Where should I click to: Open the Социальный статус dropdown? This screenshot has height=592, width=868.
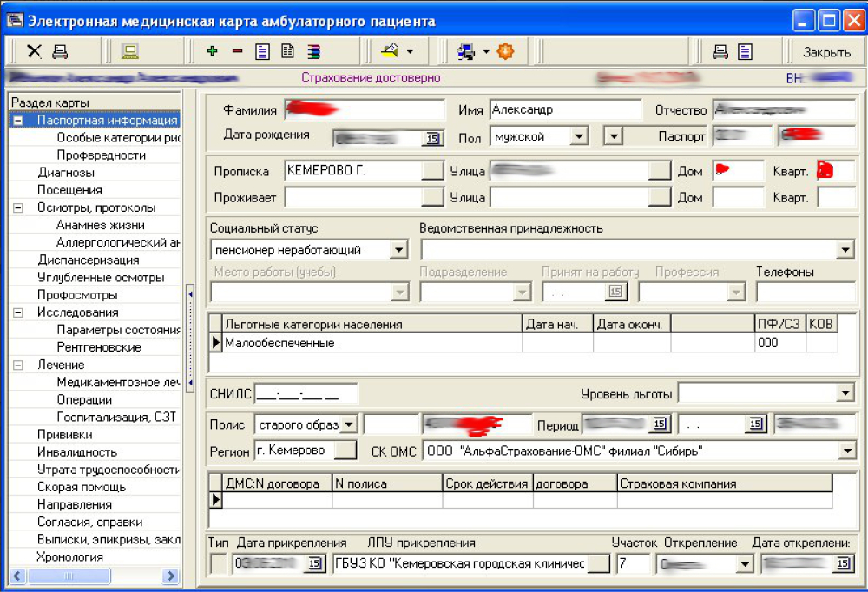point(398,250)
